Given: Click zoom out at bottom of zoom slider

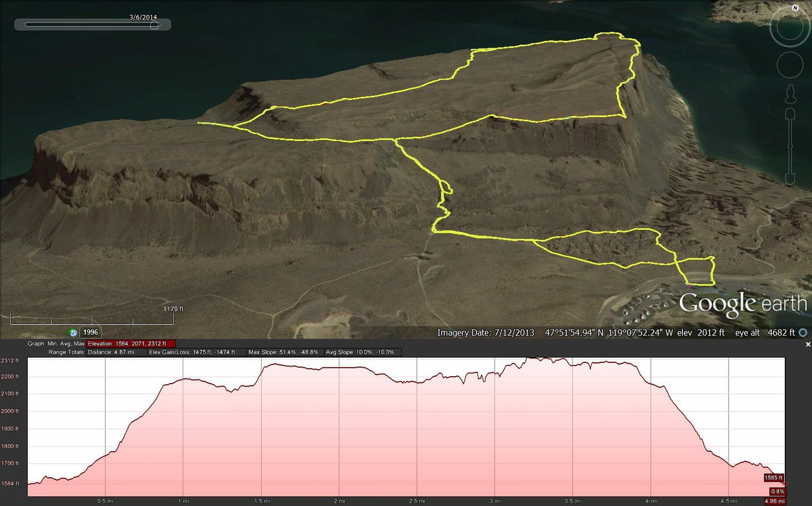Looking at the screenshot, I should click(x=790, y=178).
